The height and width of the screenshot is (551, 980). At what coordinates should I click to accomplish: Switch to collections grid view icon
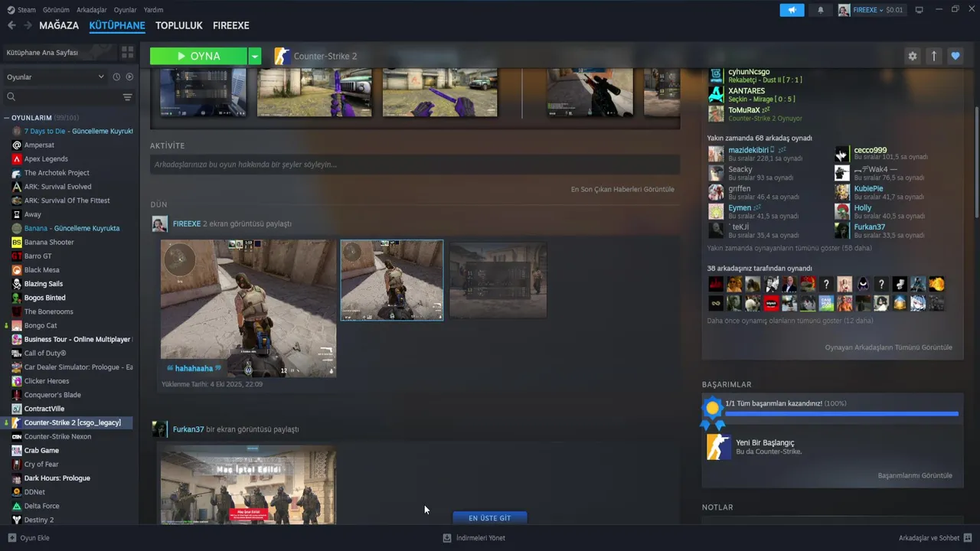[127, 53]
